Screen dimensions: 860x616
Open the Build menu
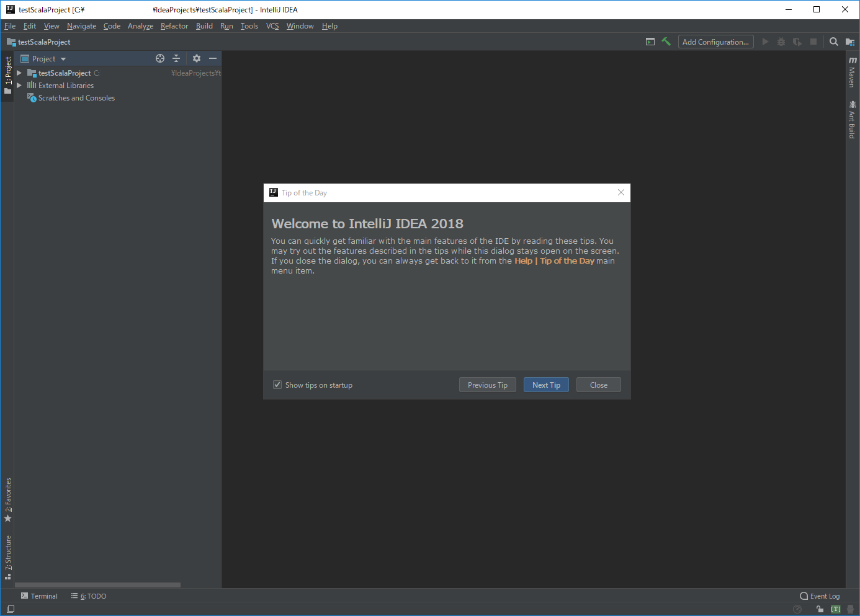(x=204, y=26)
